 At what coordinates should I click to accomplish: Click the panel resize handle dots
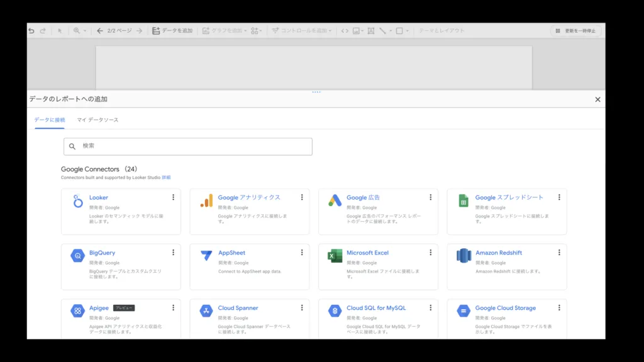316,92
